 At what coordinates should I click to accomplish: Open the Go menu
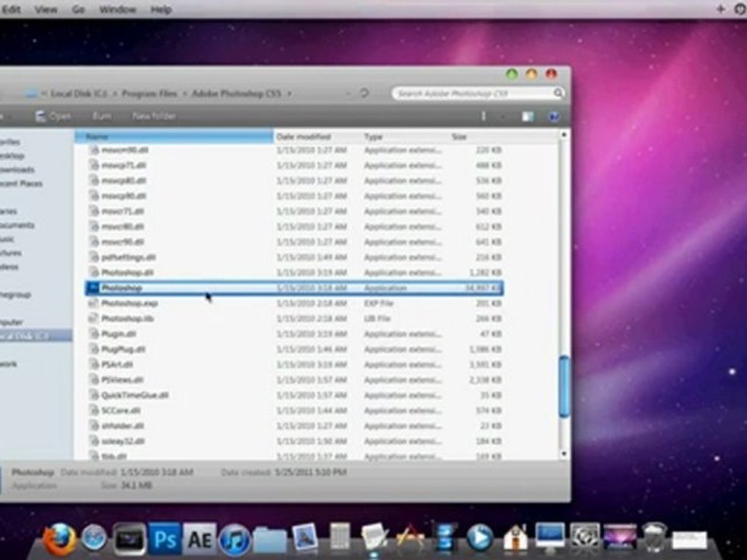pyautogui.click(x=78, y=9)
